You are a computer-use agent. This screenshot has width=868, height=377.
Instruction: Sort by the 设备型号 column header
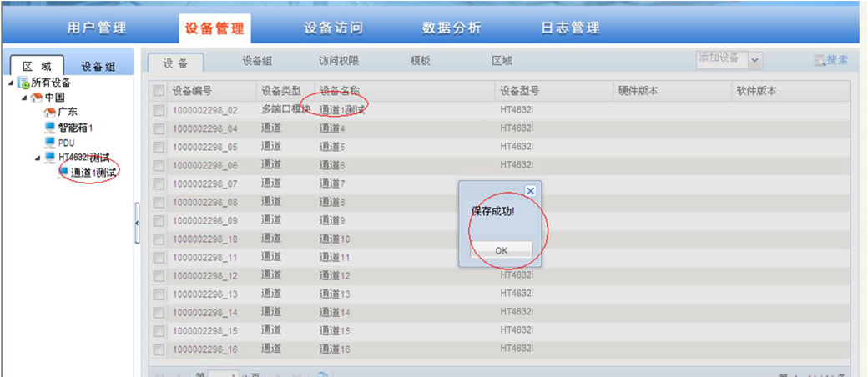point(520,91)
